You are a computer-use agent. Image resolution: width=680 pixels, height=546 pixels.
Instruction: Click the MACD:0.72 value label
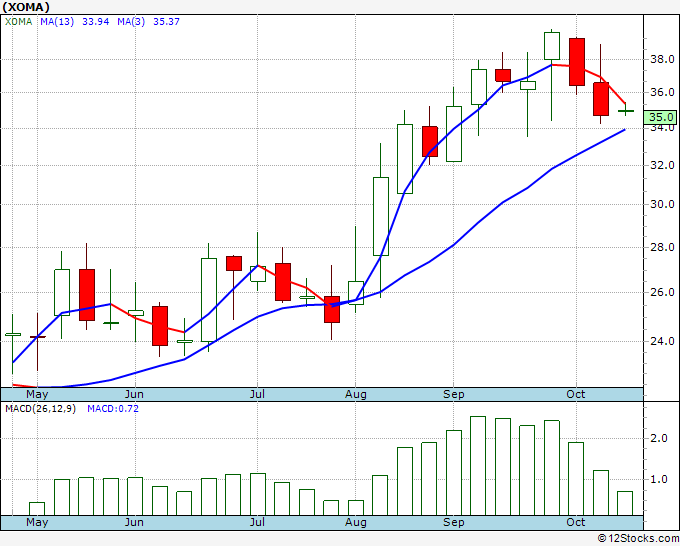click(113, 409)
